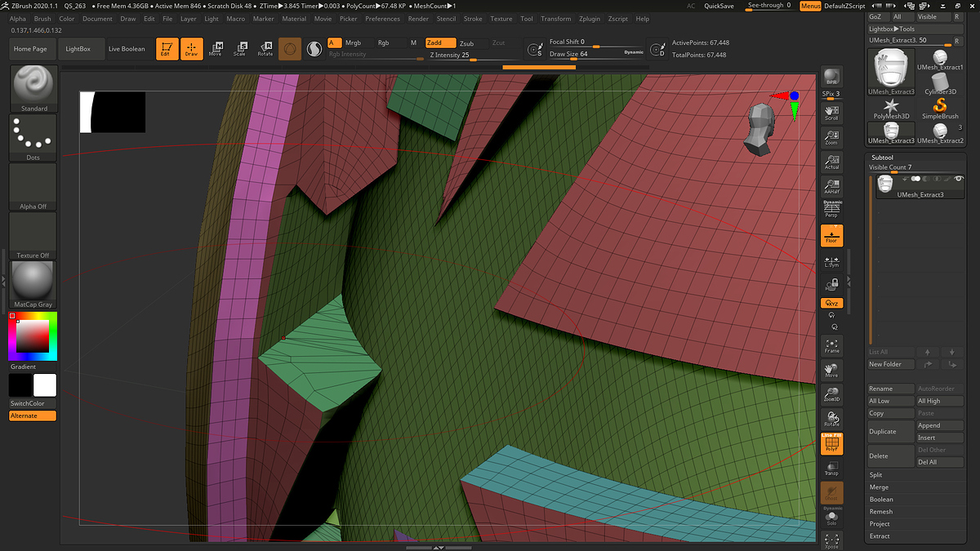
Task: Toggle Perspective view
Action: [x=831, y=209]
